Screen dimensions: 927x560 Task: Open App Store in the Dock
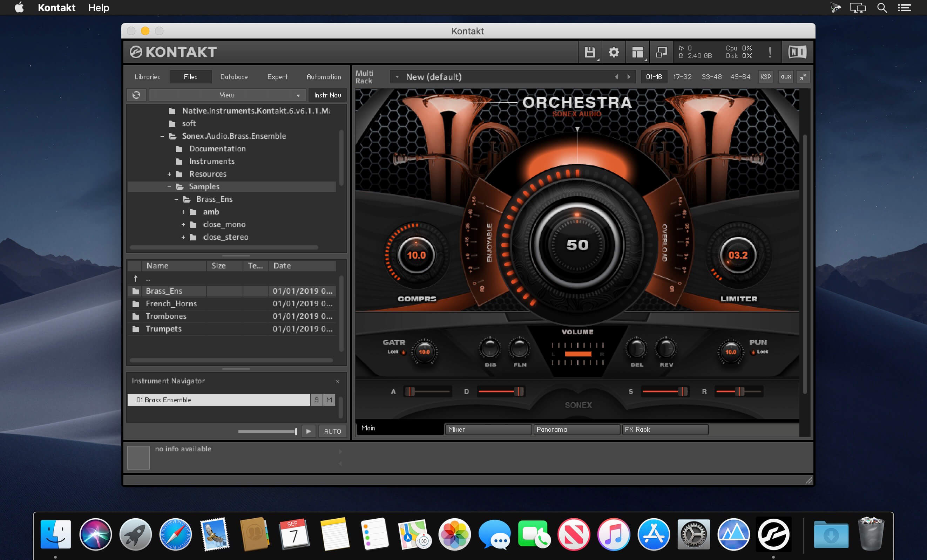[x=654, y=534]
